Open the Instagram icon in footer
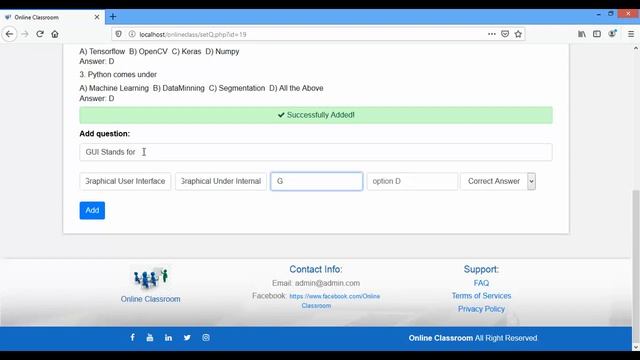640x360 pixels. pyautogui.click(x=206, y=338)
